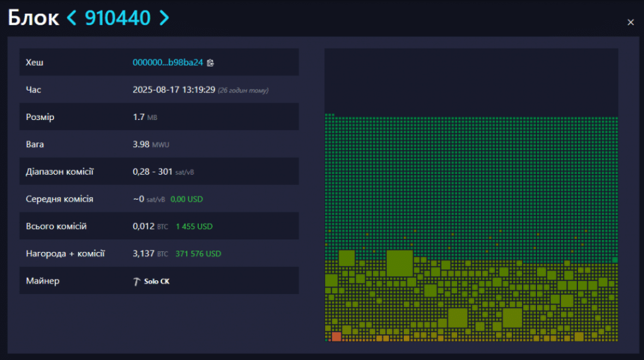Click the pickaxe icon beside Solo CK
The image size is (644, 360).
(x=136, y=281)
